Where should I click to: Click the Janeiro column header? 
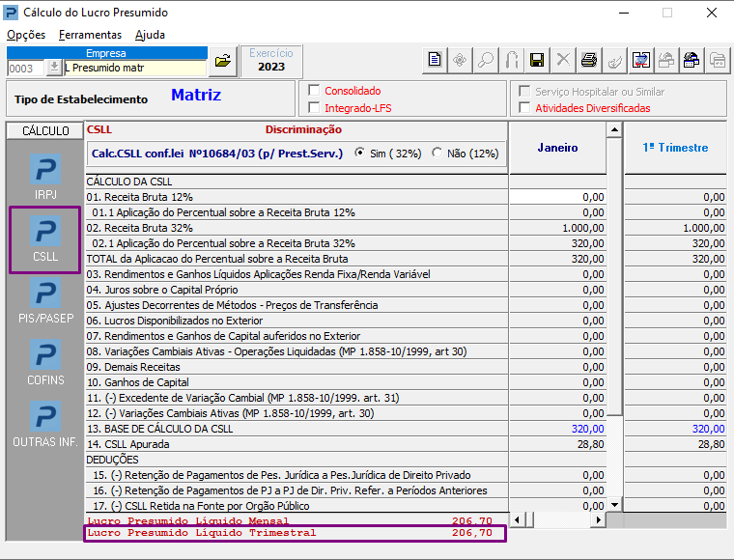(x=557, y=148)
